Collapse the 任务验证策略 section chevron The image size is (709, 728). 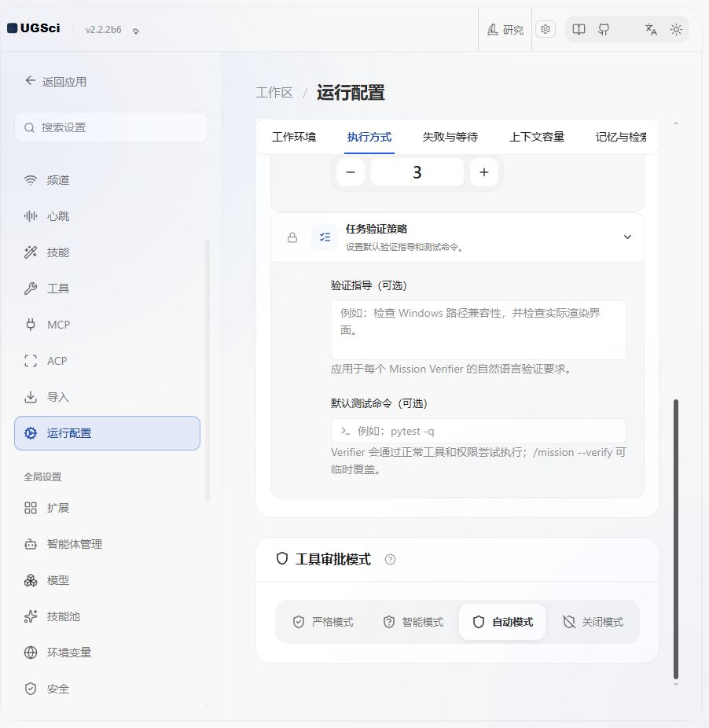(627, 237)
